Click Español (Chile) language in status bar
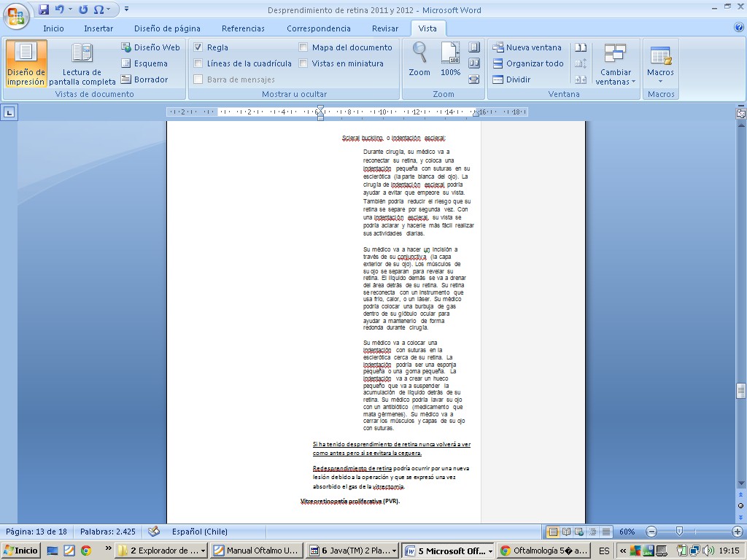The width and height of the screenshot is (747, 560). tap(199, 532)
